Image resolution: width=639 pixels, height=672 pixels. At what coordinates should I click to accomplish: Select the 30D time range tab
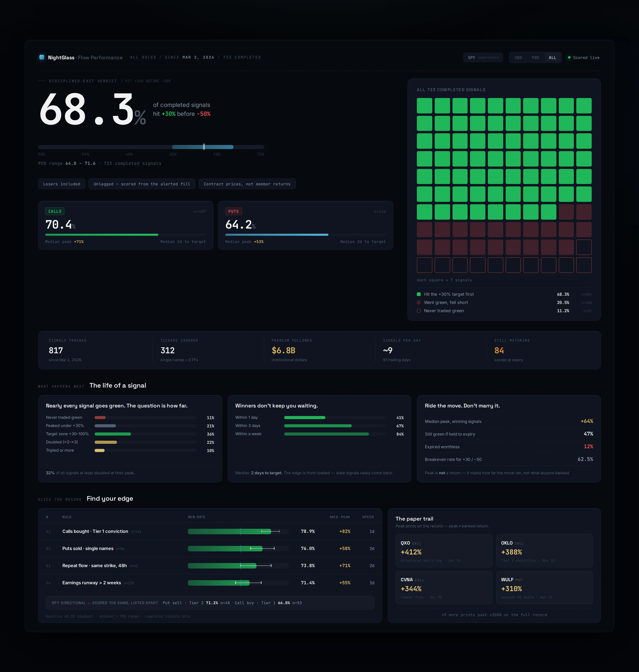coord(518,58)
